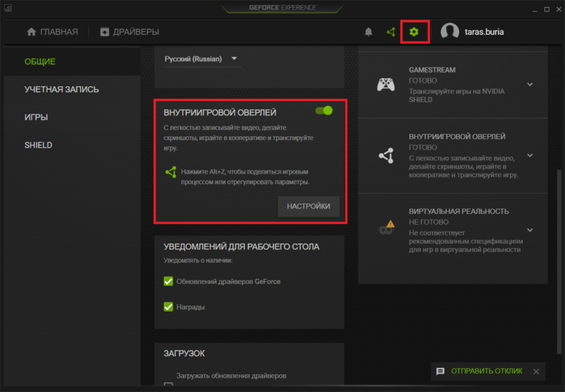Image resolution: width=565 pixels, height=392 pixels.
Task: Open settings via the gear icon
Action: (x=414, y=32)
